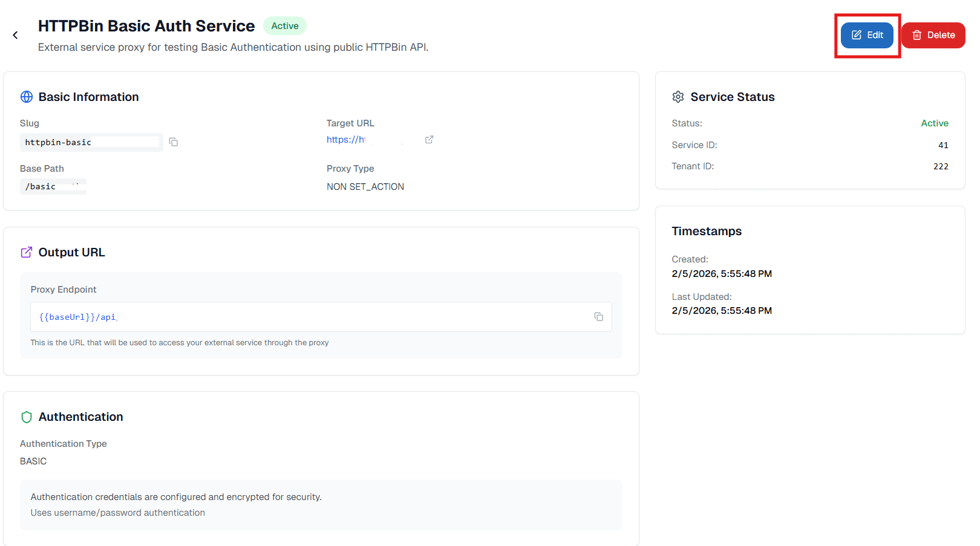This screenshot has height=546, width=980.
Task: Click the globe icon beside Basic Information
Action: 26,96
